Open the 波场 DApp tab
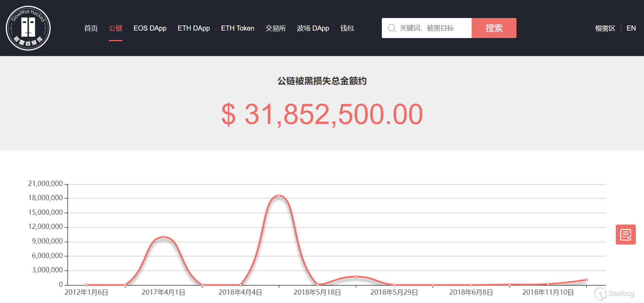Viewport: 644px width, 303px height. (x=313, y=28)
